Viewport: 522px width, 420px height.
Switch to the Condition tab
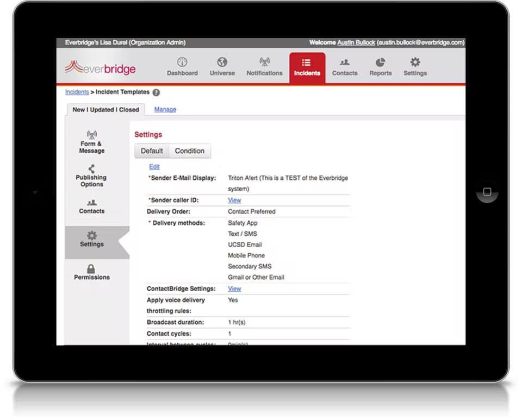pyautogui.click(x=190, y=151)
